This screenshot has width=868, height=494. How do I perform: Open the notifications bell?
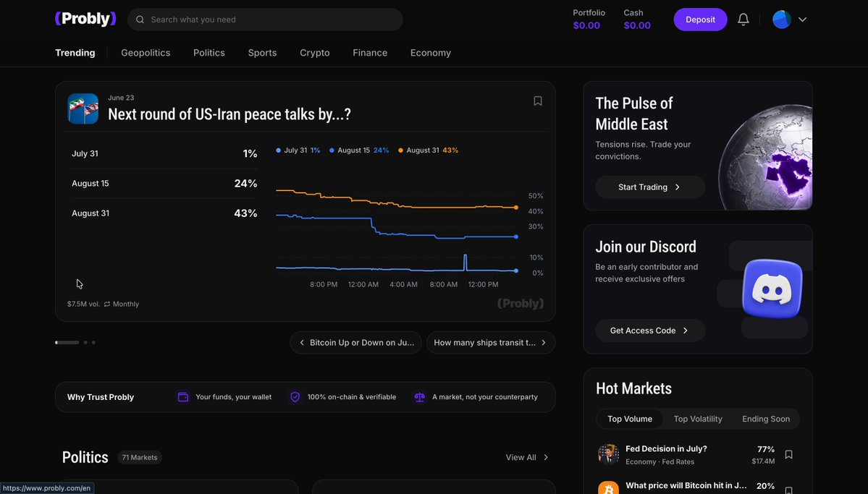click(x=743, y=20)
